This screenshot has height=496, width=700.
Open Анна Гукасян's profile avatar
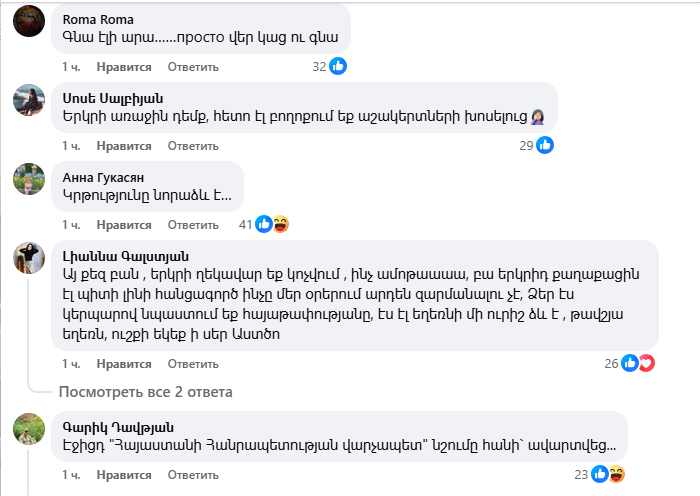(x=29, y=179)
